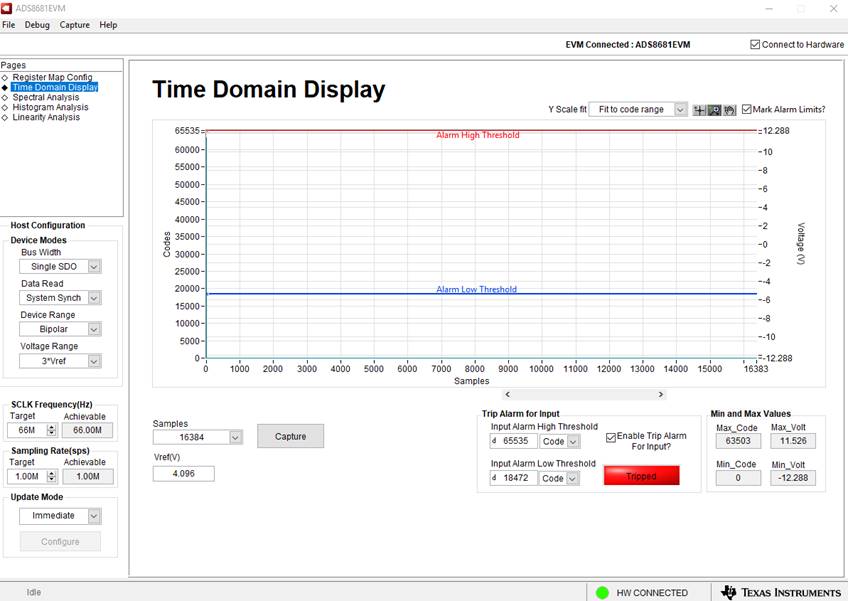Open the Update Mode dropdown
Screen dimensions: 848x601
[x=94, y=516]
